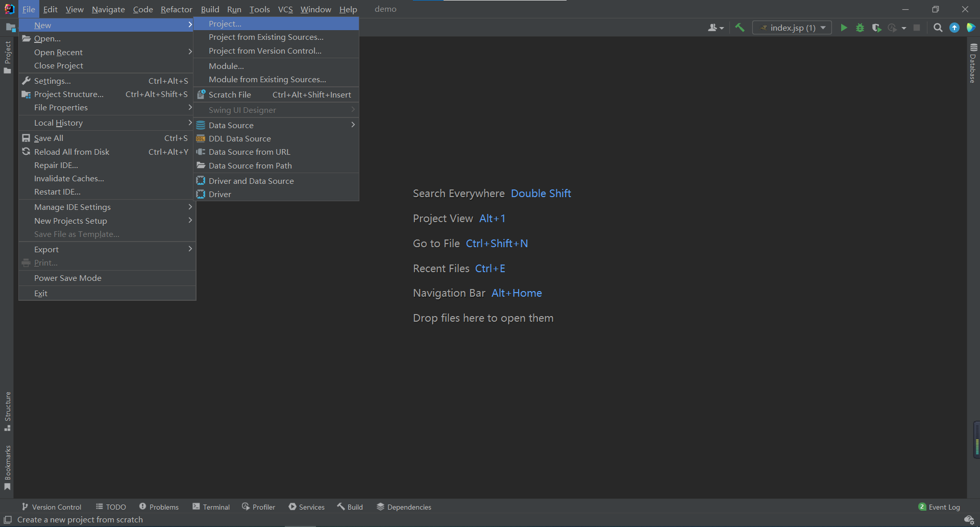Viewport: 980px width, 527px height.
Task: Open the user account icon menu
Action: coord(716,28)
